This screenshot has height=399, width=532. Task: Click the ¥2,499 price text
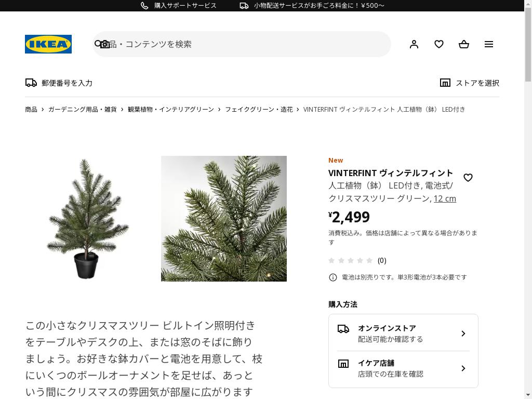pyautogui.click(x=349, y=217)
